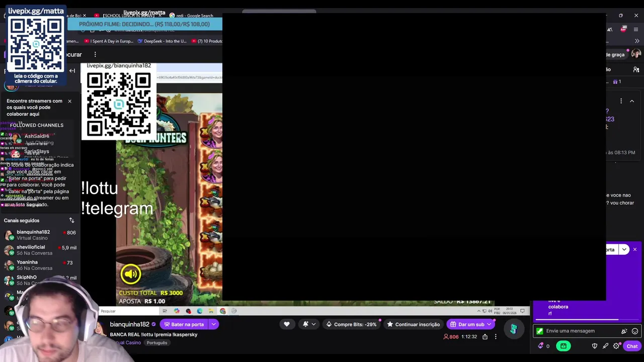Click the moderation sword icon in chat
644x362 pixels.
(x=605, y=346)
